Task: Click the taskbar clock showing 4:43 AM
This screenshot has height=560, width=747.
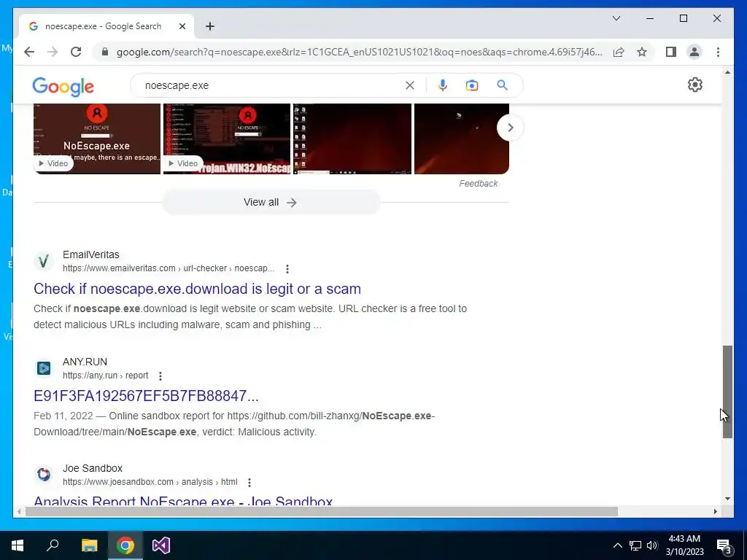Action: (684, 545)
